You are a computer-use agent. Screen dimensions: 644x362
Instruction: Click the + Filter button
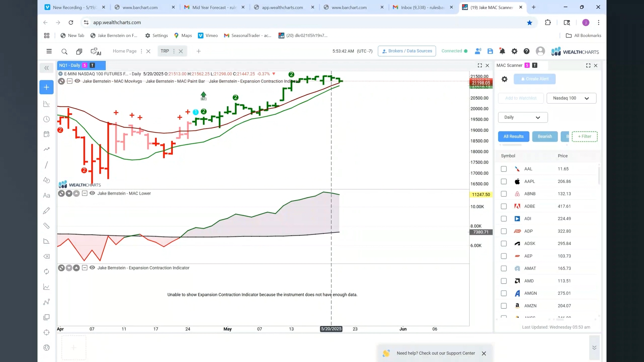click(x=585, y=136)
